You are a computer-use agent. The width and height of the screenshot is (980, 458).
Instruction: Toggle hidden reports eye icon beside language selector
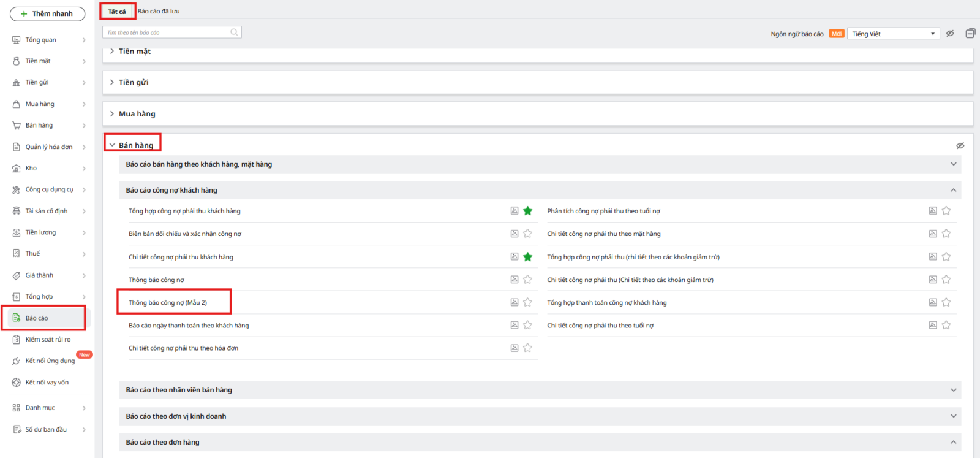click(950, 34)
